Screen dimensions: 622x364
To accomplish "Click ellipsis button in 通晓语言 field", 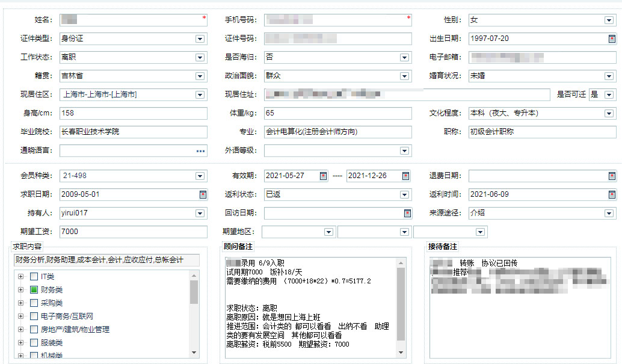I will point(201,151).
